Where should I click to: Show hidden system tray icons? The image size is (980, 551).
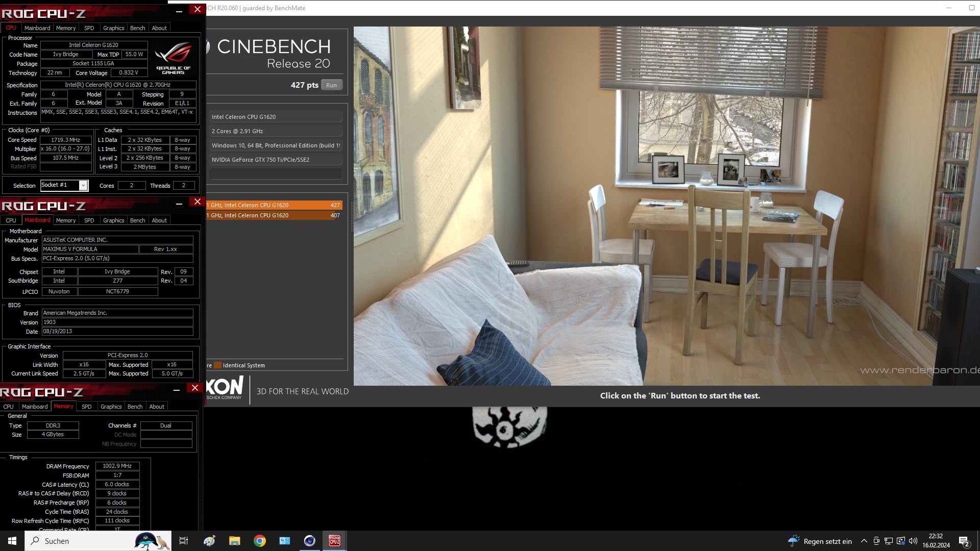pyautogui.click(x=864, y=541)
